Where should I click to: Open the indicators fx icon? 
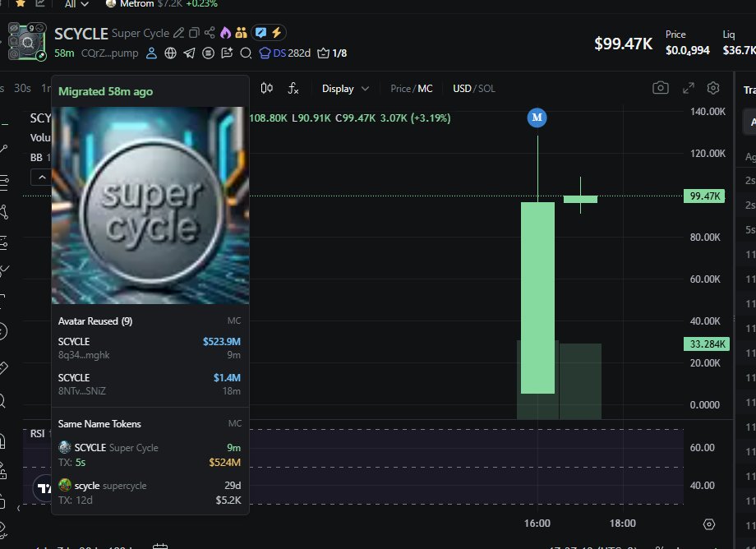click(293, 89)
